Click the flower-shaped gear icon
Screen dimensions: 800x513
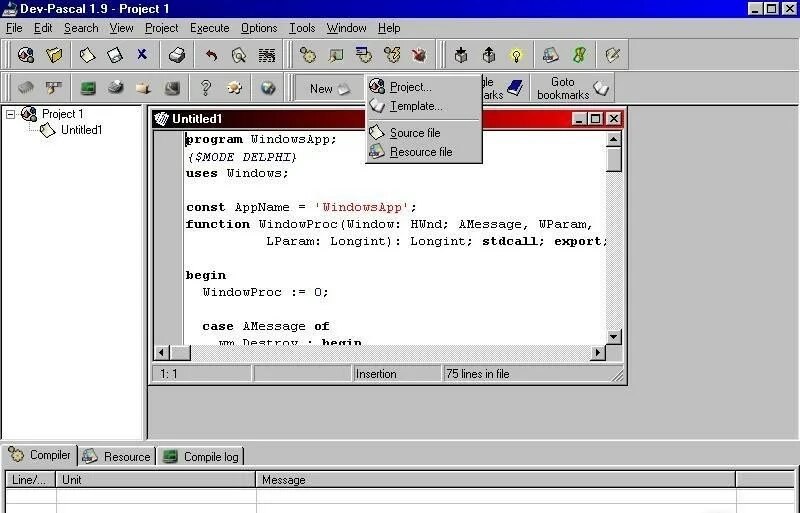[234, 88]
